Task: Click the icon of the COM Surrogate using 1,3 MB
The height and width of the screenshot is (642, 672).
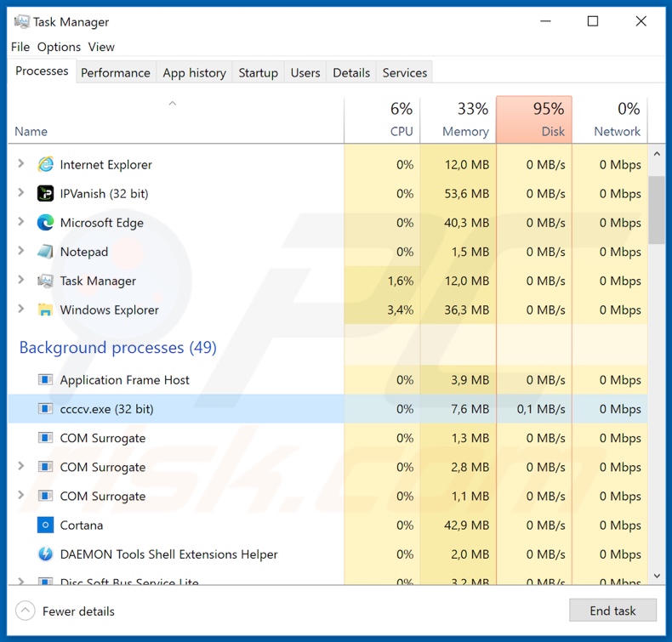Action: coord(45,438)
